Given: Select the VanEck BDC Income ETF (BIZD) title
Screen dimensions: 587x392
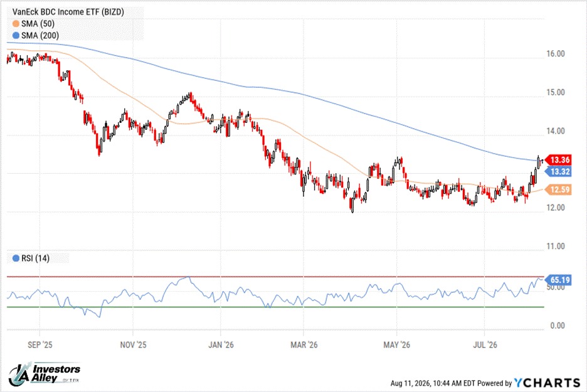Looking at the screenshot, I should pyautogui.click(x=68, y=12).
